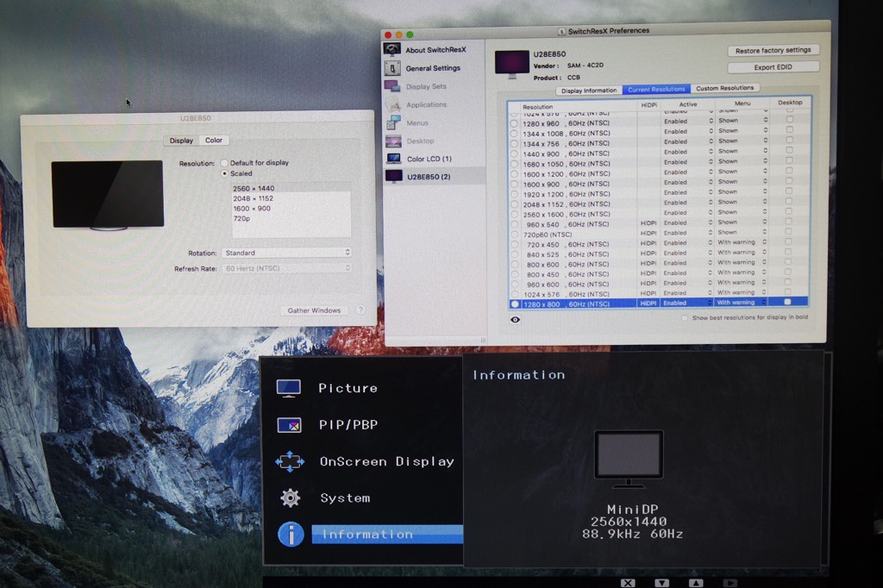Tick the Desktop checkbox for 1680 x 1050
Viewport: 883px width, 588px height.
pyautogui.click(x=789, y=160)
